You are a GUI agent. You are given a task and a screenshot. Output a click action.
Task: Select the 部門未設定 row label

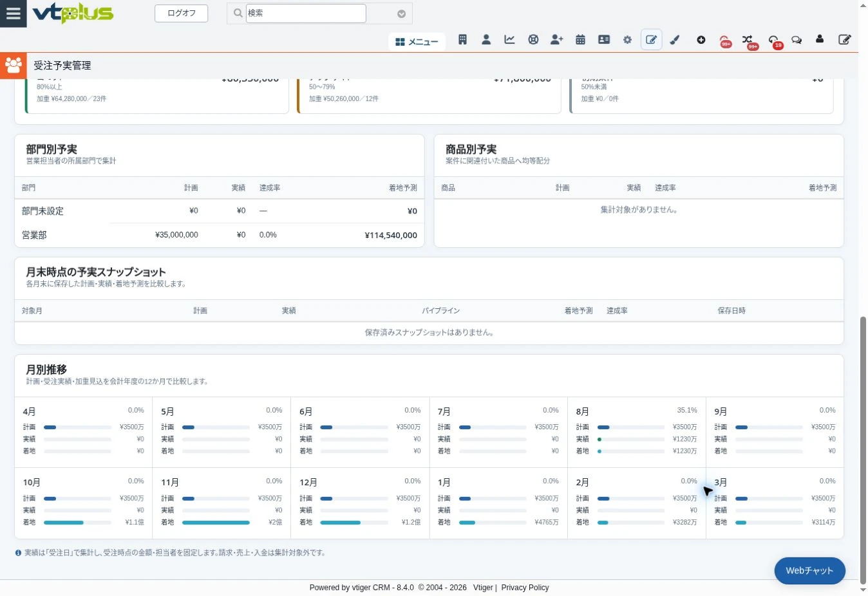[x=42, y=211]
